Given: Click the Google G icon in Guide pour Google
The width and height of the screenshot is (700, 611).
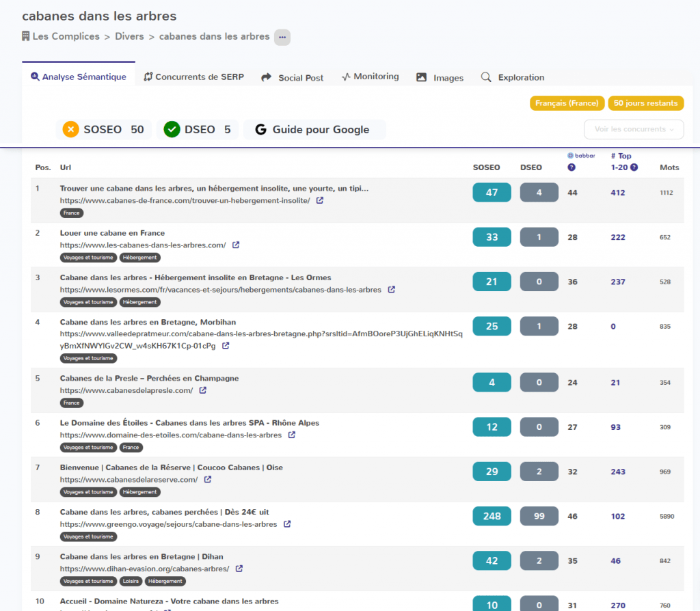Looking at the screenshot, I should pos(261,129).
